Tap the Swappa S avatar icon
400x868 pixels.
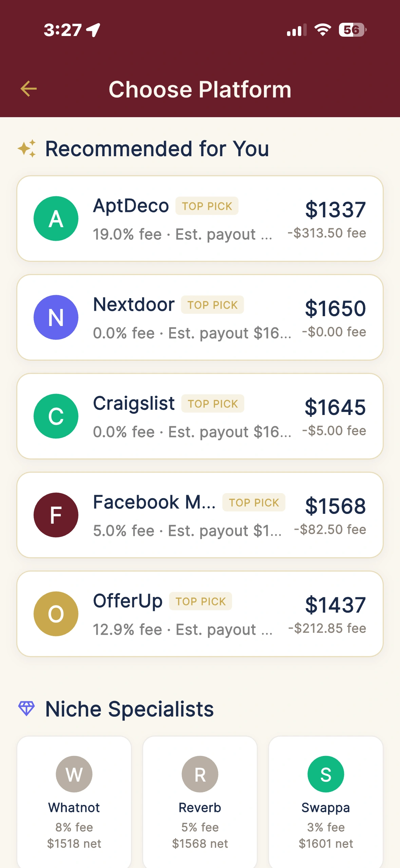(326, 774)
